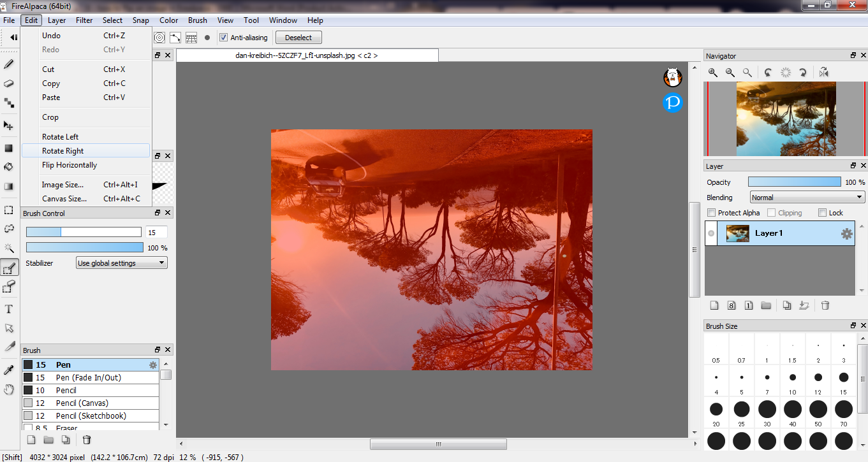Choose Flip Horizontally from the Edit menu

[86, 165]
